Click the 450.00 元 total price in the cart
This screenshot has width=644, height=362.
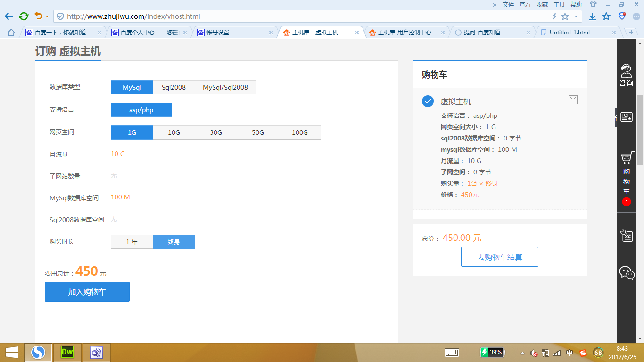tap(462, 238)
